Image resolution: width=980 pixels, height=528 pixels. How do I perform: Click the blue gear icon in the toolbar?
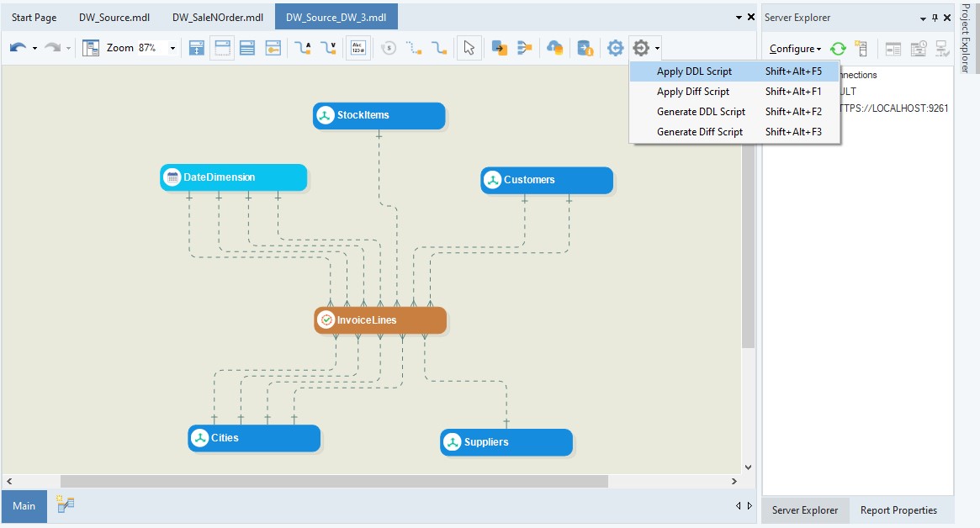(615, 49)
